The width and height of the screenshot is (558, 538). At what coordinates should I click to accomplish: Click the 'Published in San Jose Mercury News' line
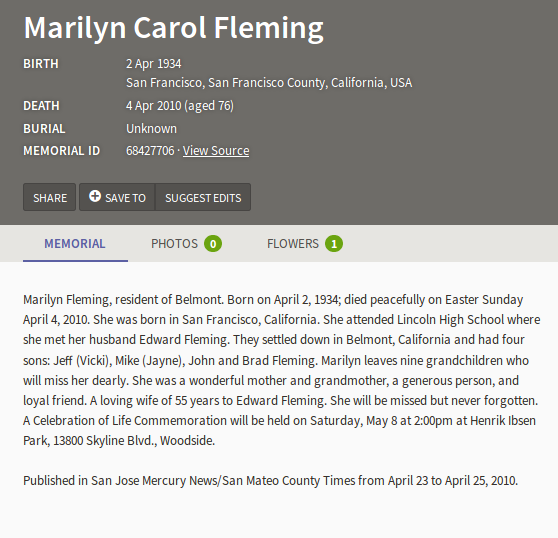pyautogui.click(x=270, y=481)
